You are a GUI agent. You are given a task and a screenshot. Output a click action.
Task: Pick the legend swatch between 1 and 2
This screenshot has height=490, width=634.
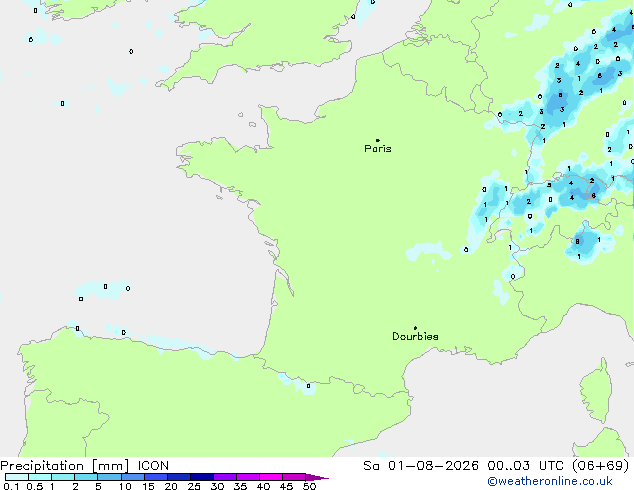tap(63, 477)
